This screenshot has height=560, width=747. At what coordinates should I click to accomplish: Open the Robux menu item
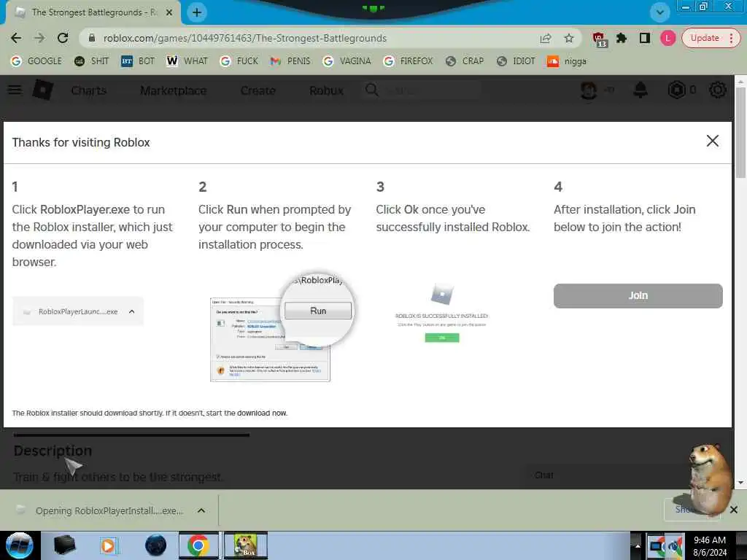point(326,90)
